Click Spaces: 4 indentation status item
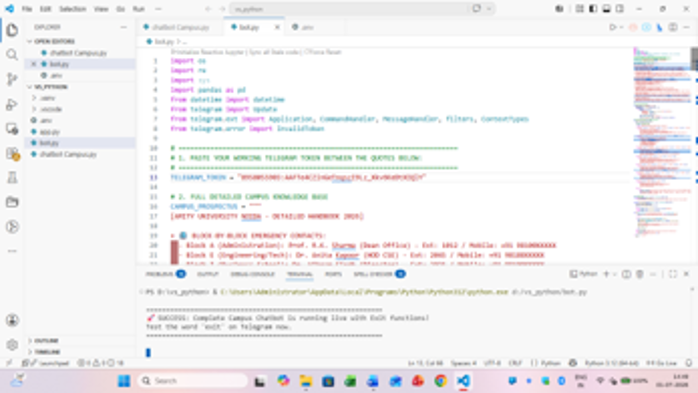 pyautogui.click(x=463, y=363)
